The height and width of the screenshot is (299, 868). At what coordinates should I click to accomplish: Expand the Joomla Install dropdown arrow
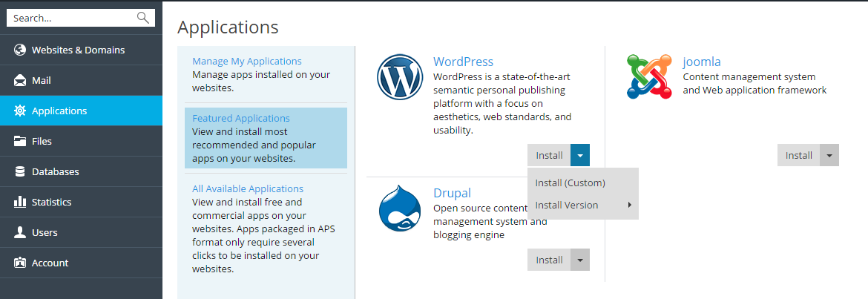pos(830,156)
